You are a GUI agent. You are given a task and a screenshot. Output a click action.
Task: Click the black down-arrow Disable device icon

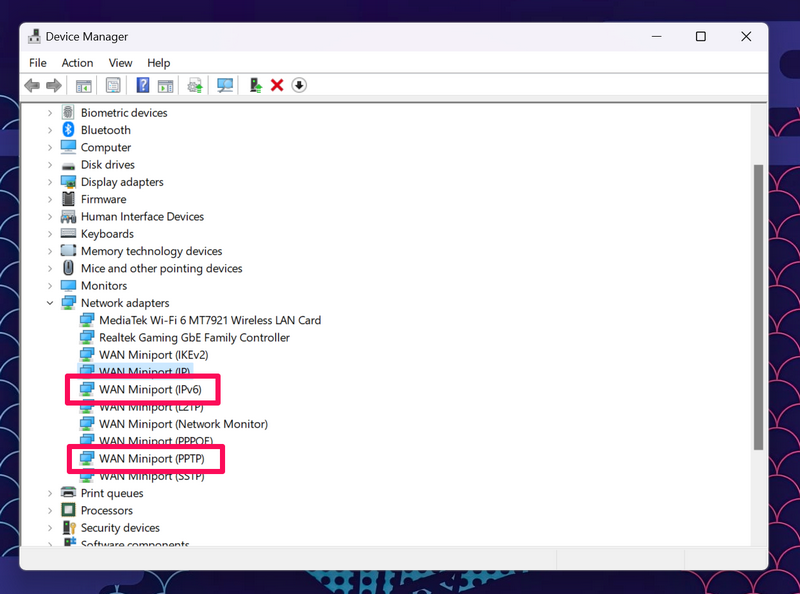[x=299, y=86]
